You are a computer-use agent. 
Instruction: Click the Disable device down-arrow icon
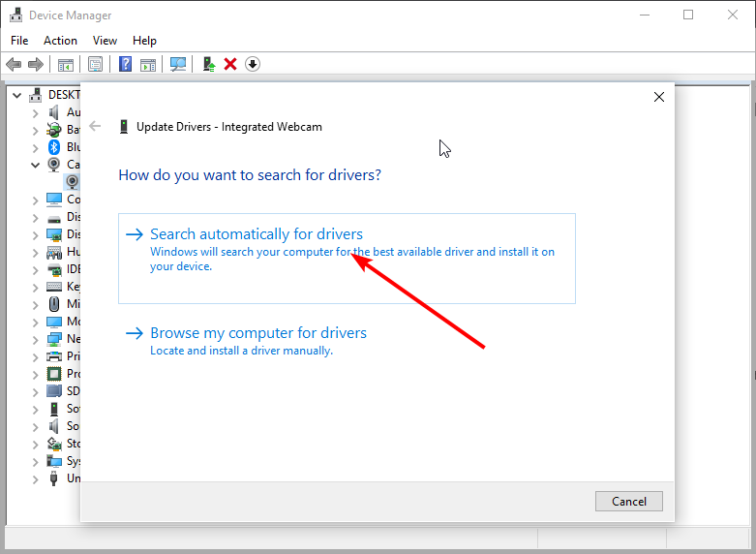coord(253,64)
